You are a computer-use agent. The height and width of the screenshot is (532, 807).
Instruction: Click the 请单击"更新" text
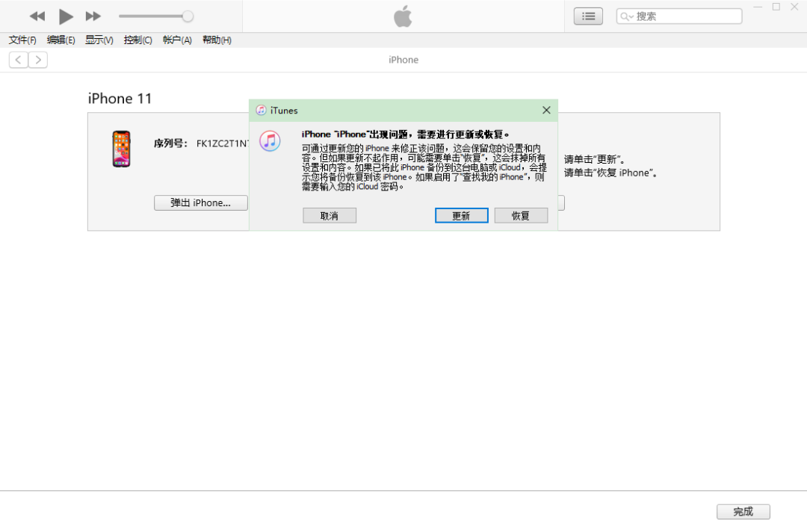594,159
